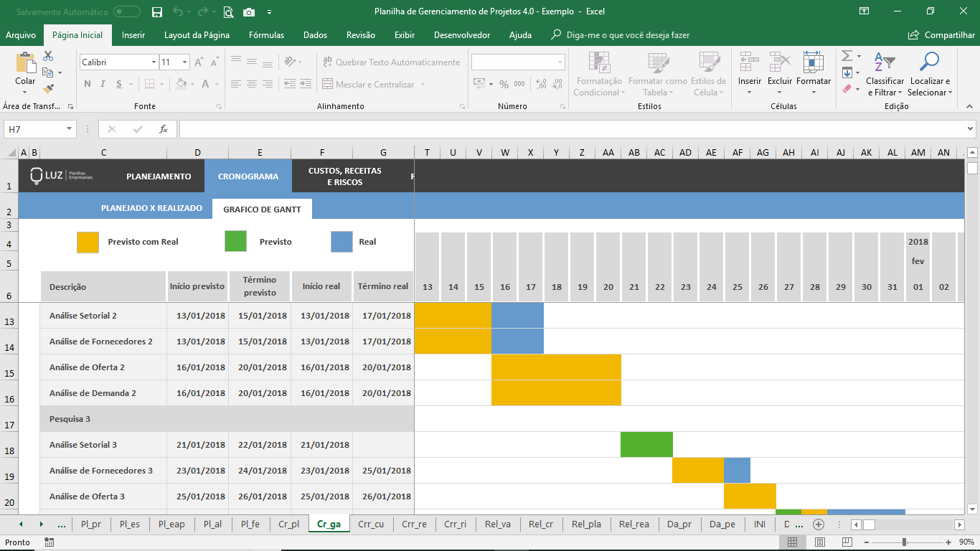Go to PLANEJAMENTO section
980x551 pixels.
click(159, 176)
